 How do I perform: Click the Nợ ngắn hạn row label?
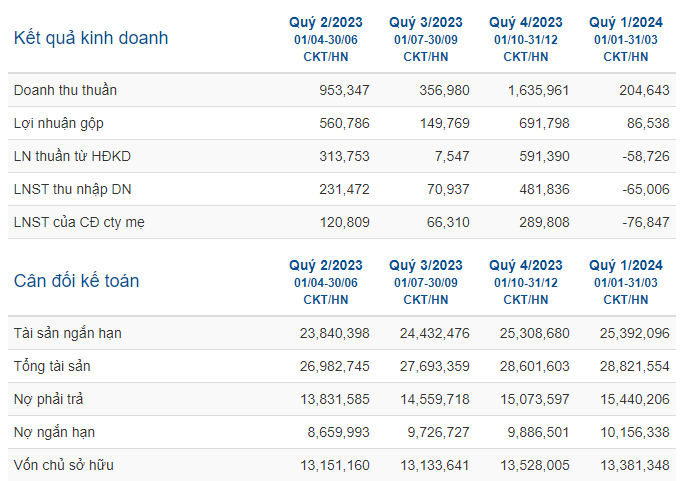(54, 432)
